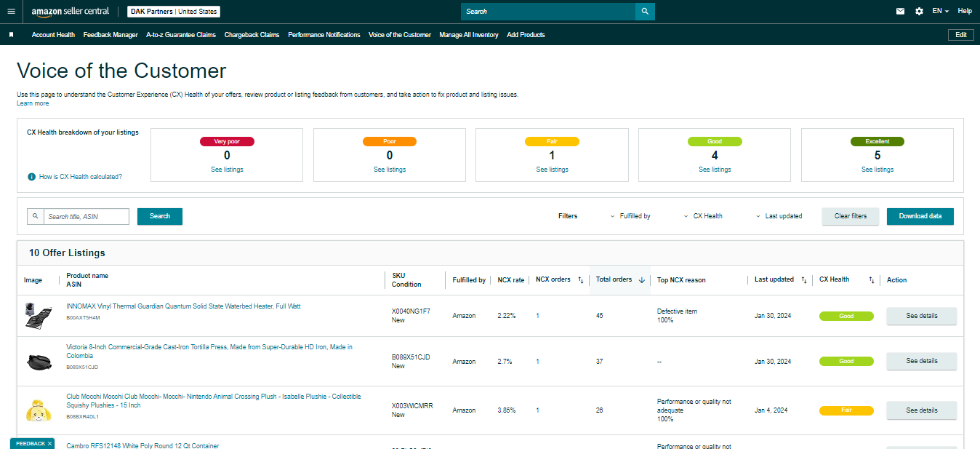The height and width of the screenshot is (449, 980).
Task: Click the info icon beside CX Health calculated
Action: pos(31,177)
